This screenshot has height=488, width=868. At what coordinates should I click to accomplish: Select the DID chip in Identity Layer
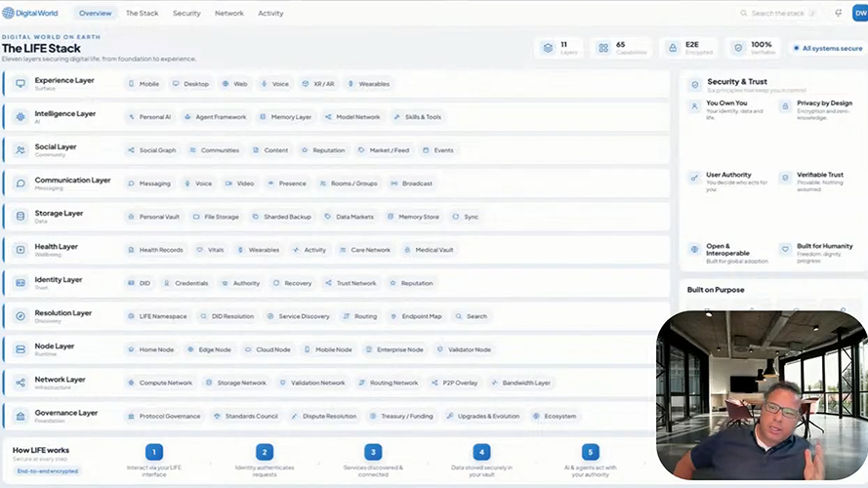pos(140,283)
